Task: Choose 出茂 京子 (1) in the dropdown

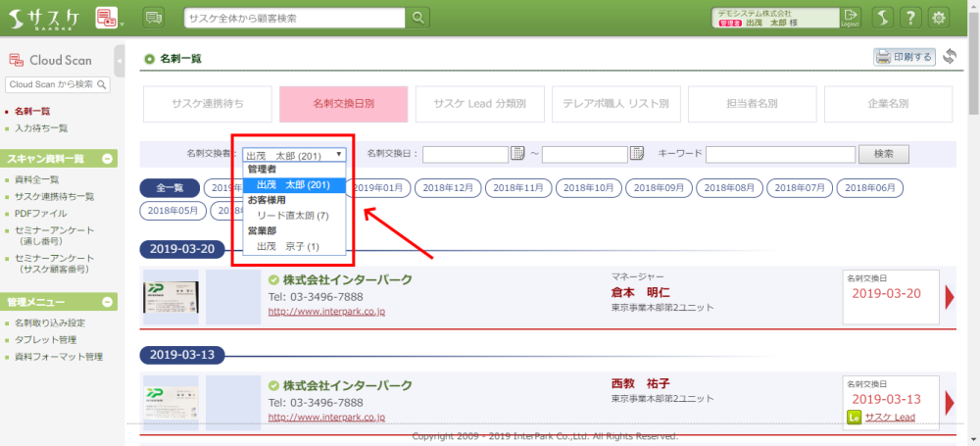Action: (288, 246)
